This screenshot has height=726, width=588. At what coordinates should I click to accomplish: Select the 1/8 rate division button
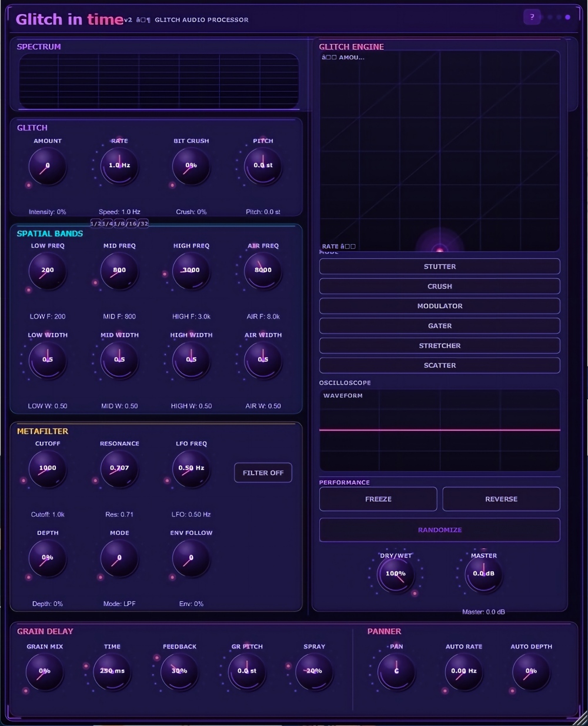tap(119, 224)
